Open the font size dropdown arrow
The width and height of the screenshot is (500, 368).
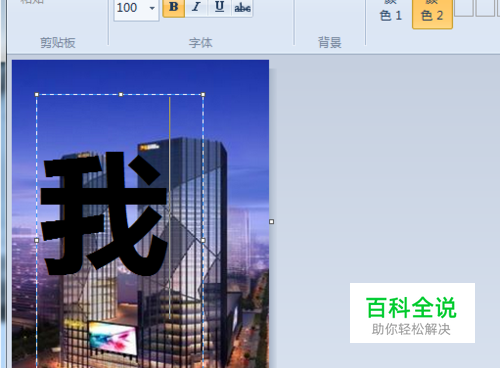pos(152,8)
